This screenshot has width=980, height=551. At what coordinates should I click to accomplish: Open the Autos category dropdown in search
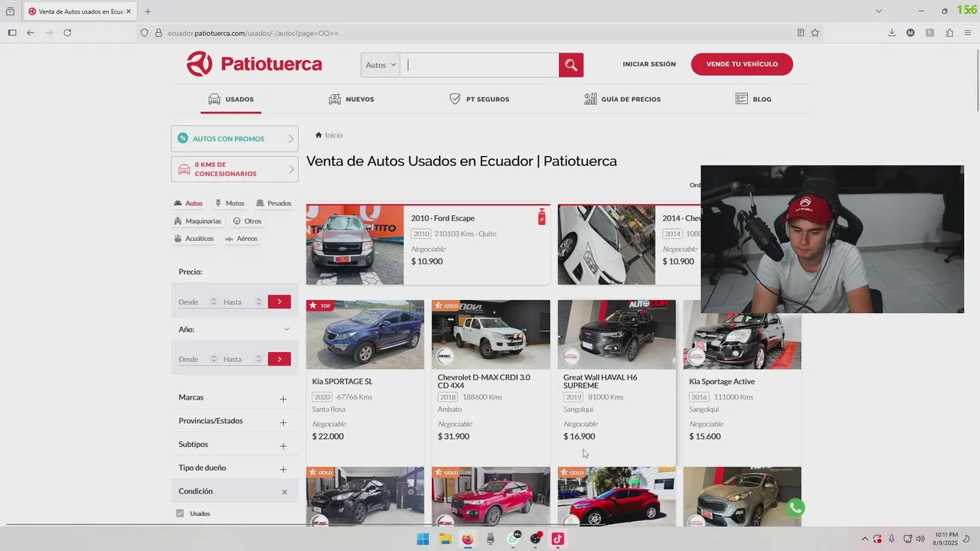[x=381, y=65]
